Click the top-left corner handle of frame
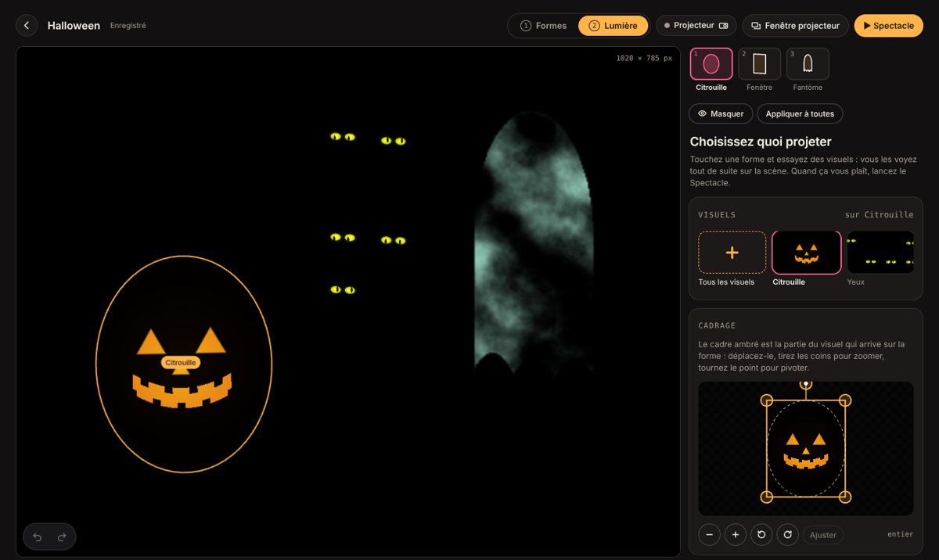This screenshot has width=939, height=560. coord(767,400)
